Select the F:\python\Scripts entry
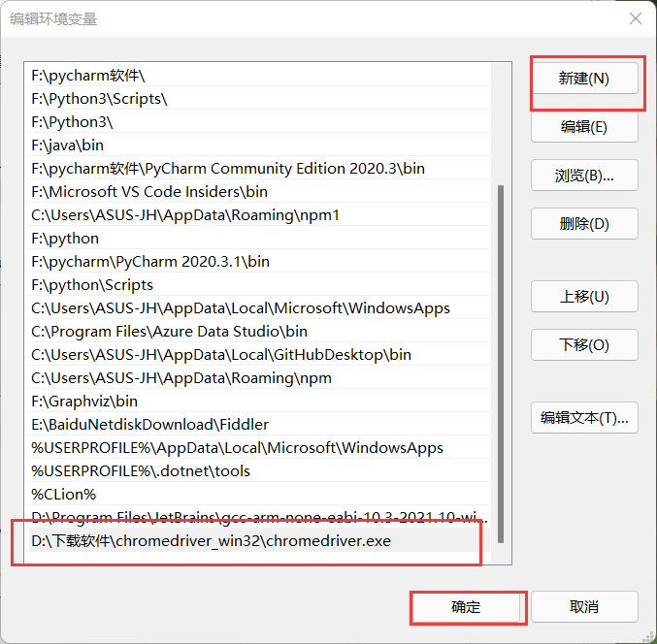The image size is (657, 644). click(257, 285)
